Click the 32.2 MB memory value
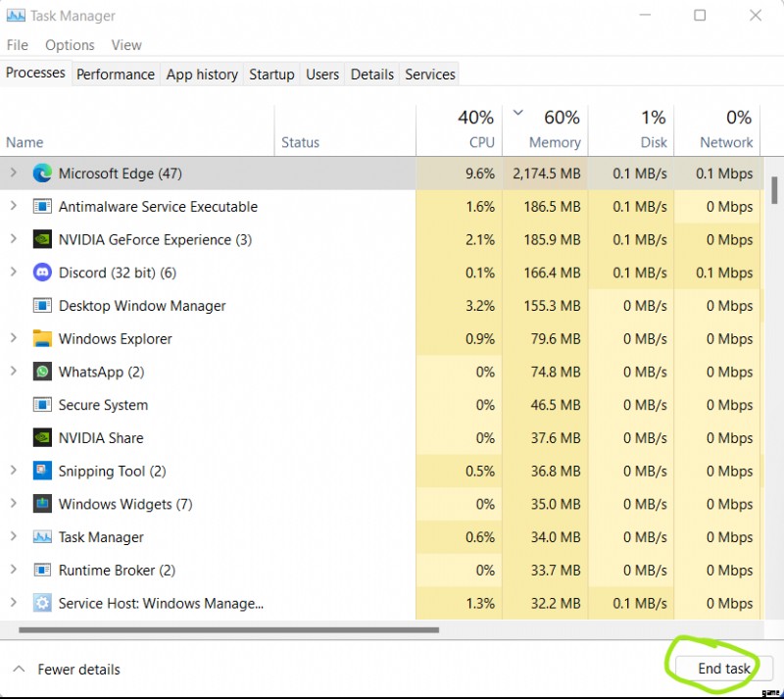Screen dimensions: 784x699 click(x=556, y=603)
